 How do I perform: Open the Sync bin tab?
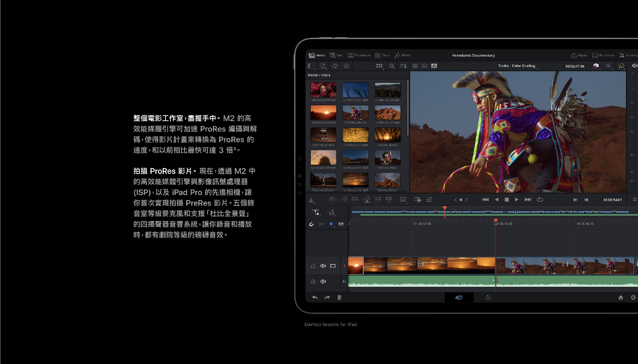pos(336,55)
